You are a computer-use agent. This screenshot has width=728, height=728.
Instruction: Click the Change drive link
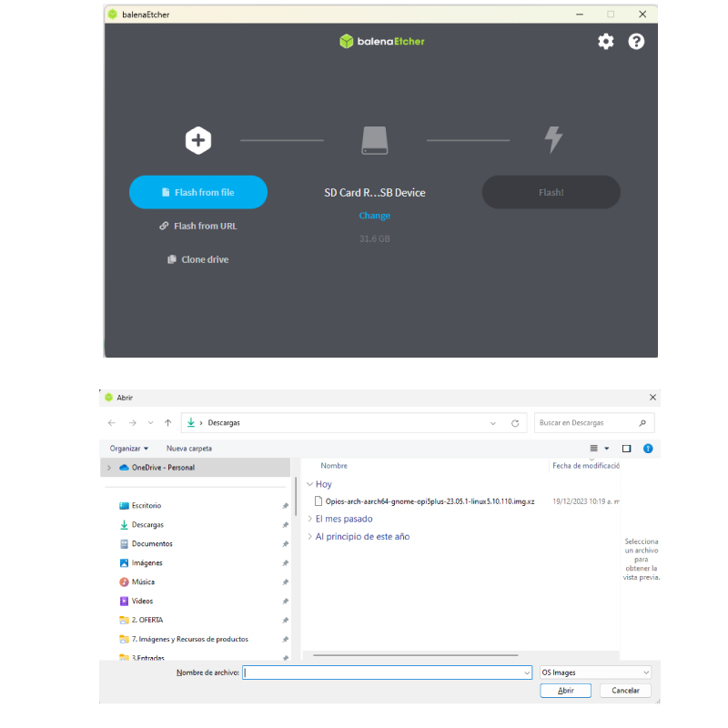pos(374,216)
